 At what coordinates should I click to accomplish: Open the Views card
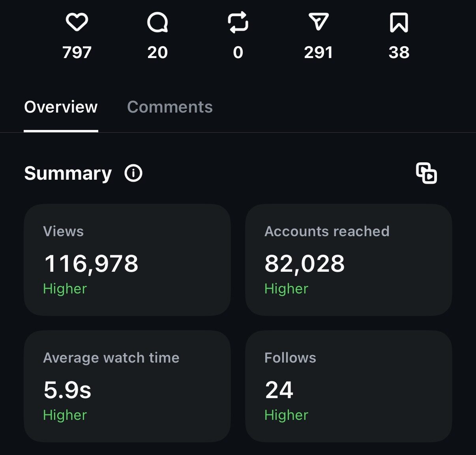pos(127,259)
